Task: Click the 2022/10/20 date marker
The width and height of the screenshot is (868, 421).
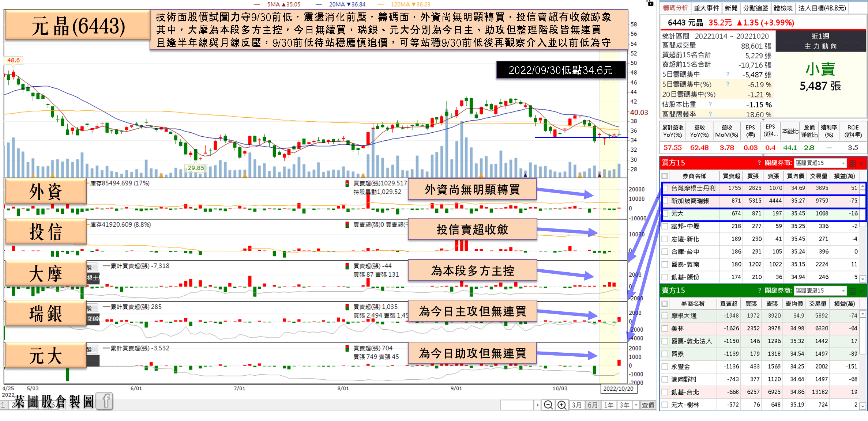Action: pos(618,388)
